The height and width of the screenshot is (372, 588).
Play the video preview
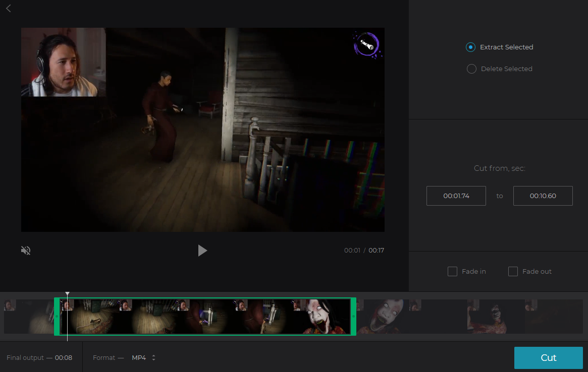point(202,250)
